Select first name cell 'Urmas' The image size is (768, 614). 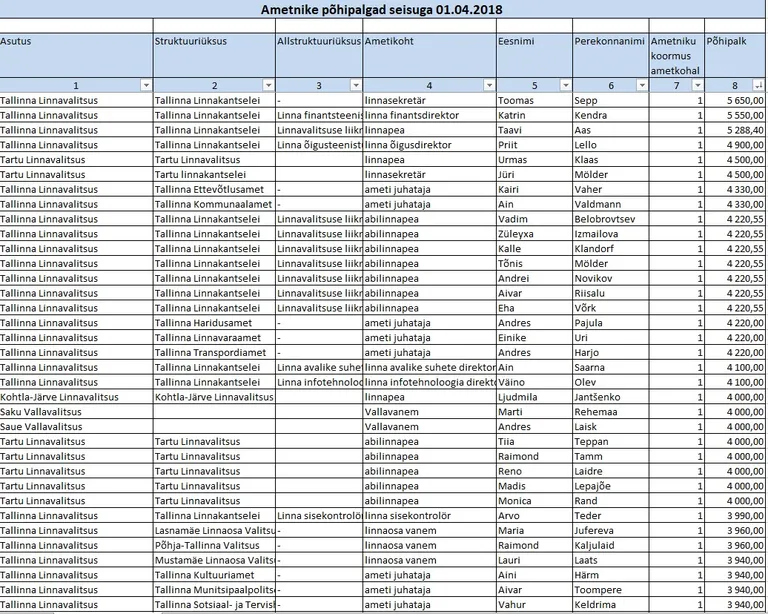(x=534, y=160)
